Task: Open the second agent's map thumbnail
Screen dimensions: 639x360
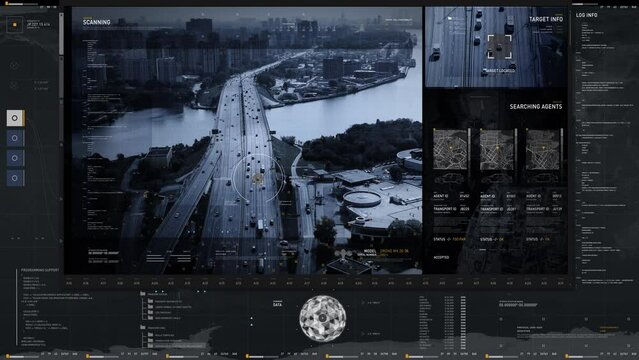Action: tap(496, 150)
